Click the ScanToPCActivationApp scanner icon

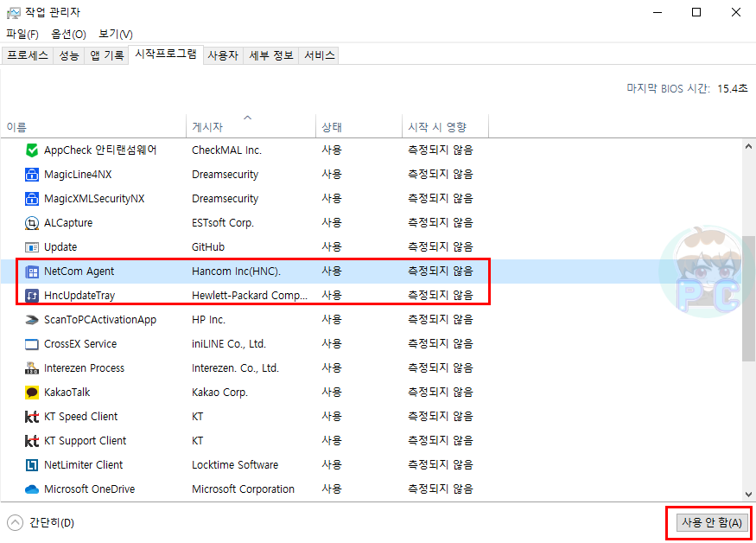coord(32,320)
